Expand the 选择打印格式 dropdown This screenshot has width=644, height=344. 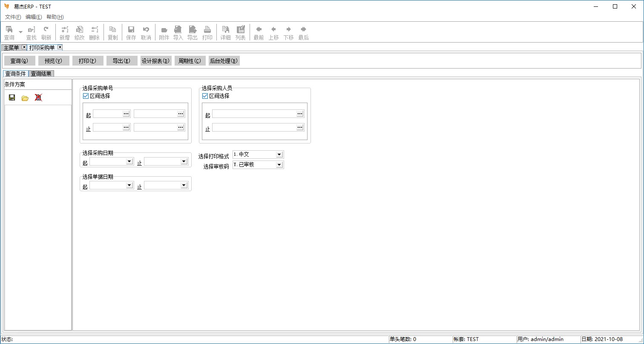point(279,155)
